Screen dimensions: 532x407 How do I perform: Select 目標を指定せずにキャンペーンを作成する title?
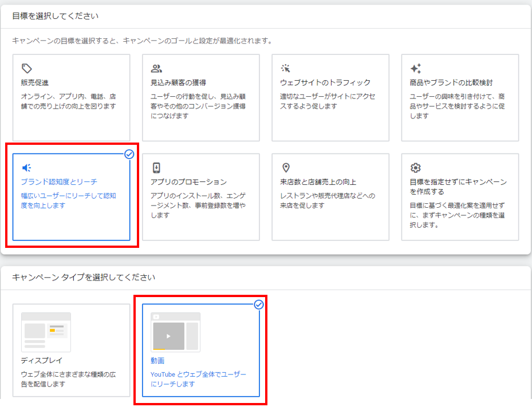tap(458, 187)
